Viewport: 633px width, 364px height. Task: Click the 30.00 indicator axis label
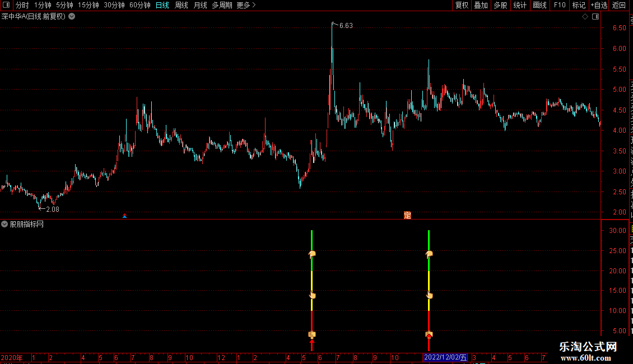click(x=618, y=230)
